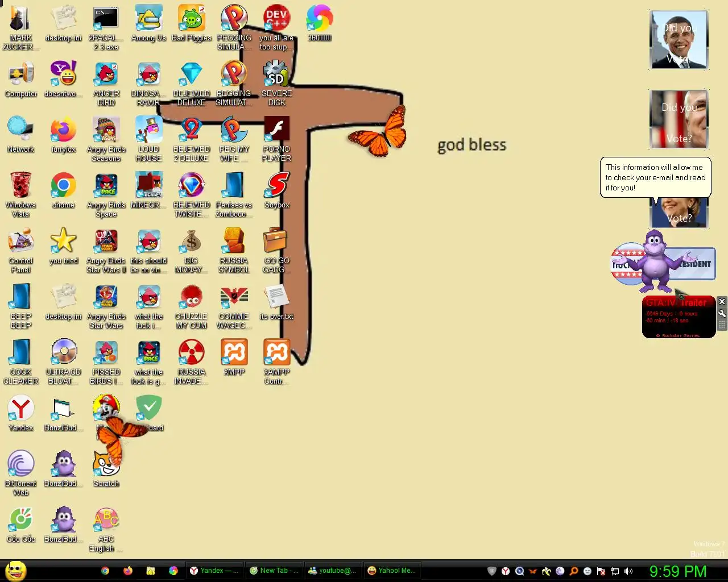Open the RUSSIA INVADE radiation icon
The image size is (728, 582).
point(192,362)
